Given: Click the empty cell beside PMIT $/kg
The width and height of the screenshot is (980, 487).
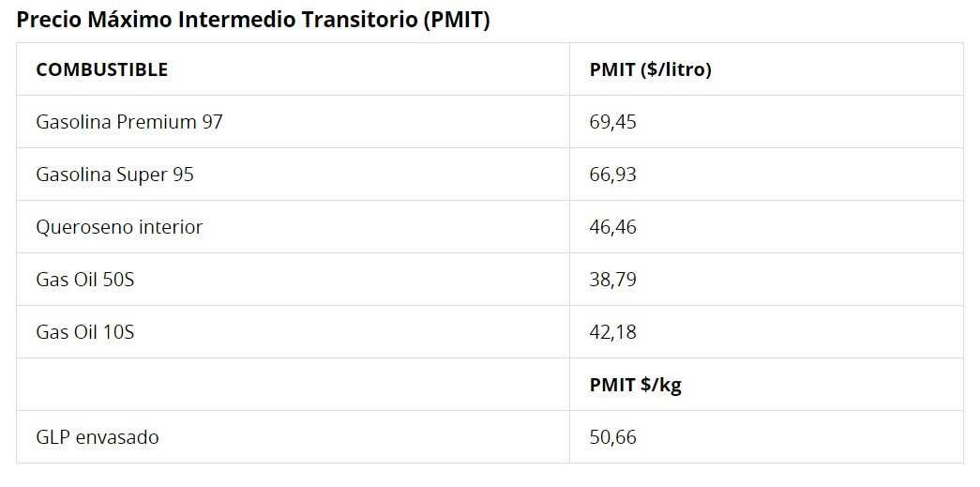Looking at the screenshot, I should 293,385.
